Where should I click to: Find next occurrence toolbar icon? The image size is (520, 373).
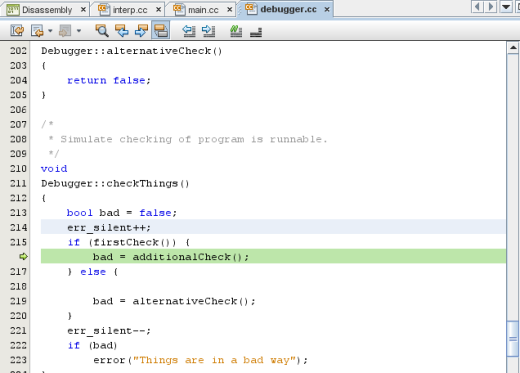141,31
